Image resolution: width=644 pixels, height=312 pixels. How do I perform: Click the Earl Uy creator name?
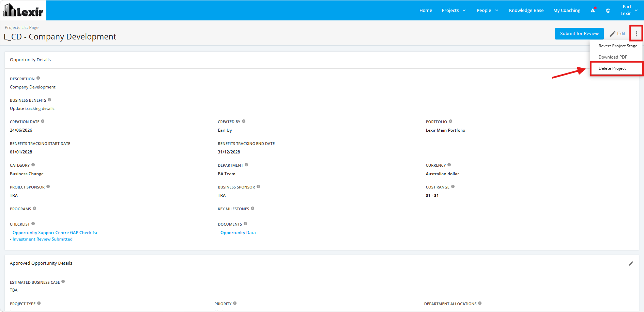pos(225,130)
